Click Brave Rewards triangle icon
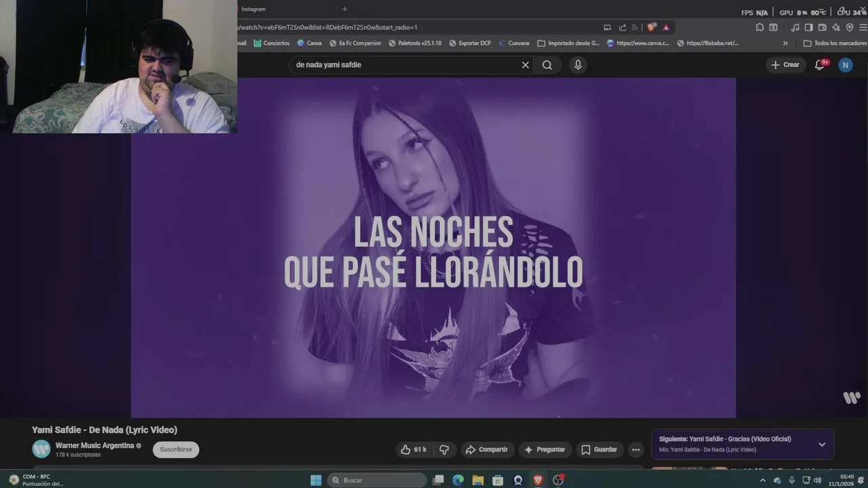Viewport: 868px width, 488px height. (666, 28)
